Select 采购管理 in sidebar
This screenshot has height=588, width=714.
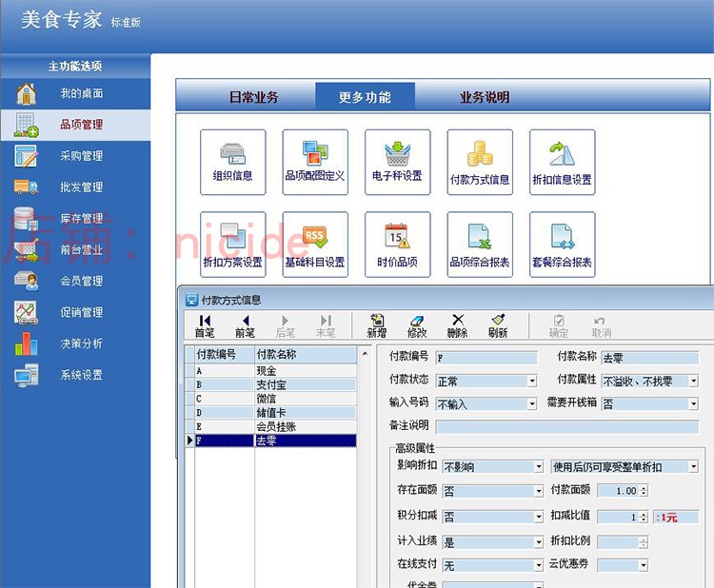81,156
